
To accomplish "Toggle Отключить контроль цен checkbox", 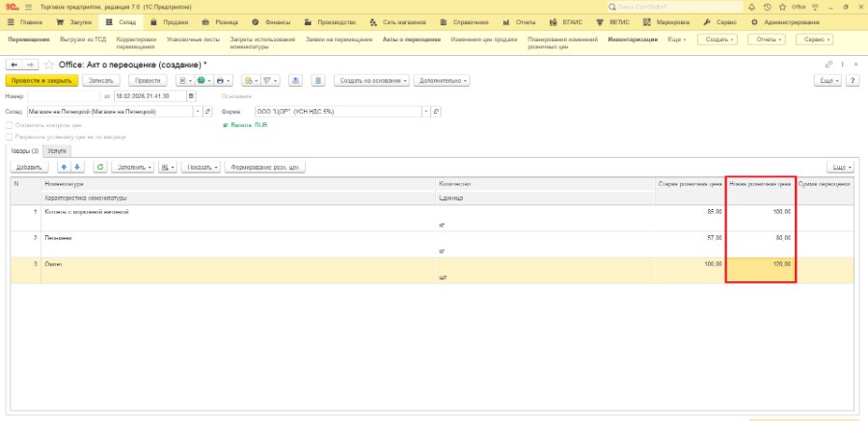I will pyautogui.click(x=9, y=125).
